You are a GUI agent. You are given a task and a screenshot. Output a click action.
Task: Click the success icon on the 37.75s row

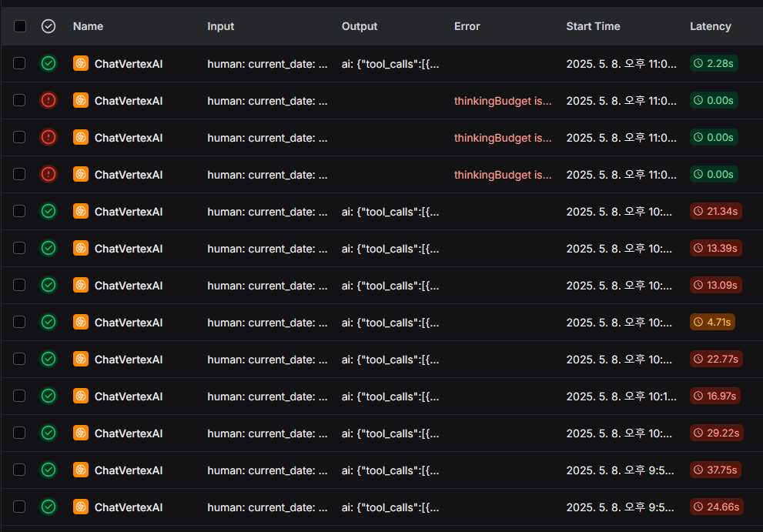(49, 470)
